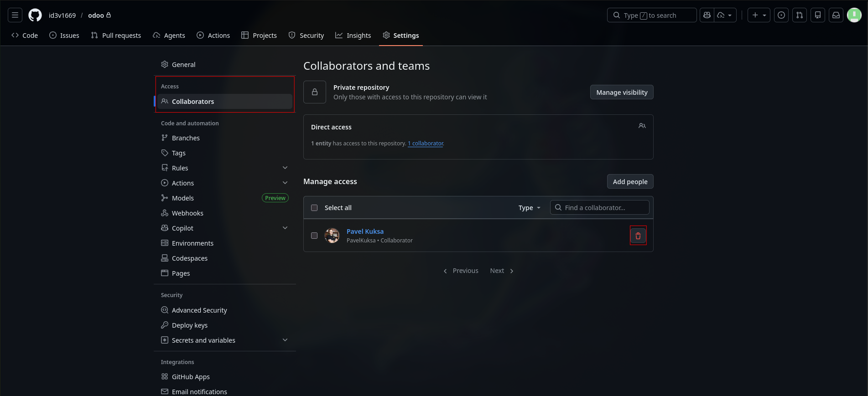Image resolution: width=868 pixels, height=396 pixels.
Task: Click the GitHub Octocat logo
Action: point(35,15)
